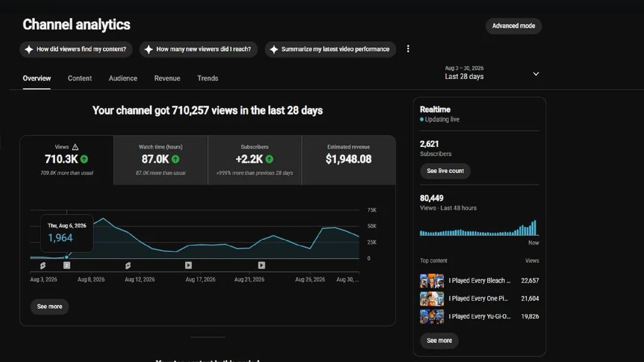Click the green up arrow beside +2.2K
Image resolution: width=644 pixels, height=362 pixels.
pyautogui.click(x=269, y=159)
